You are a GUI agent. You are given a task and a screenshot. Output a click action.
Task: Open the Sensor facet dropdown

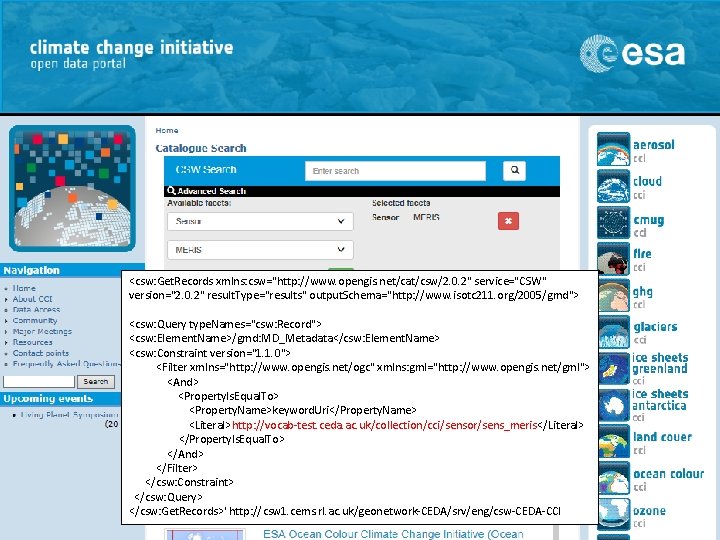(x=260, y=221)
